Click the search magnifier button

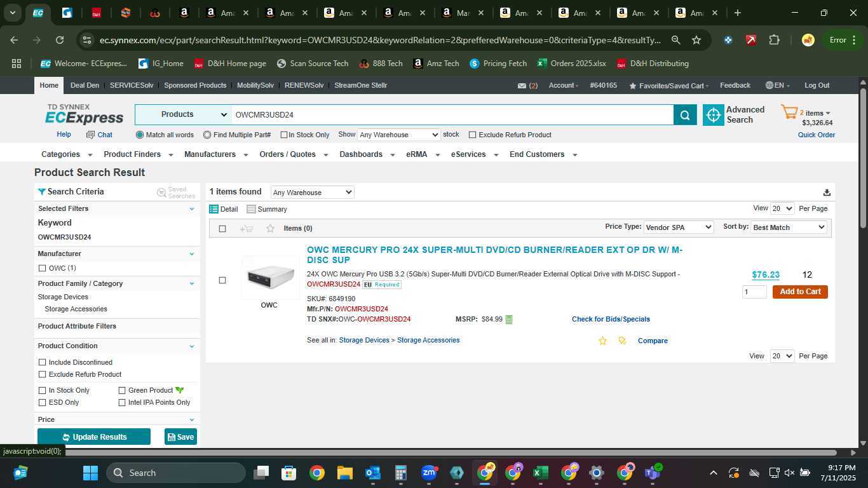click(x=685, y=115)
